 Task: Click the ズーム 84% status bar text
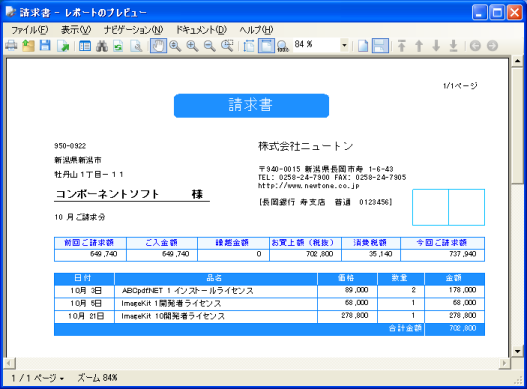point(97,378)
